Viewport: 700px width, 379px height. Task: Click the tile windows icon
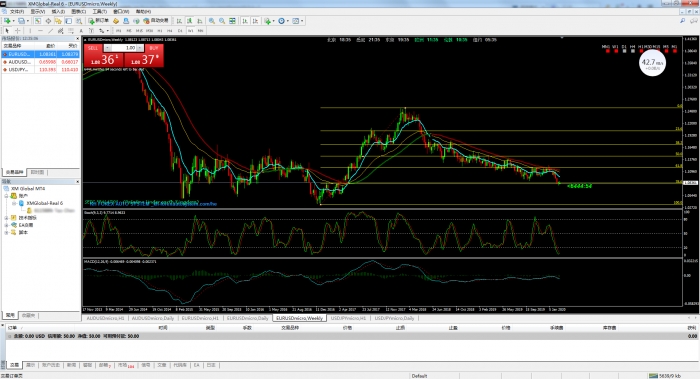coord(232,21)
